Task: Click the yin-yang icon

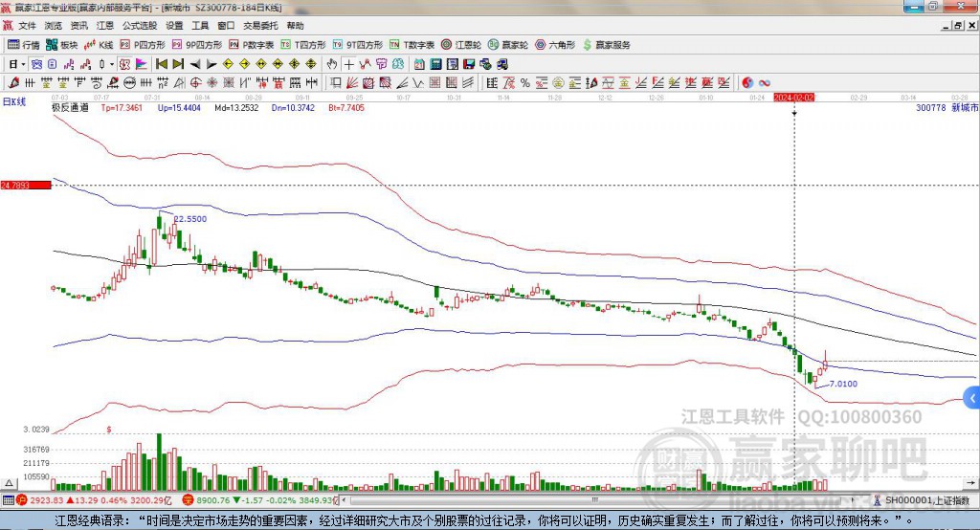Action: pyautogui.click(x=747, y=82)
